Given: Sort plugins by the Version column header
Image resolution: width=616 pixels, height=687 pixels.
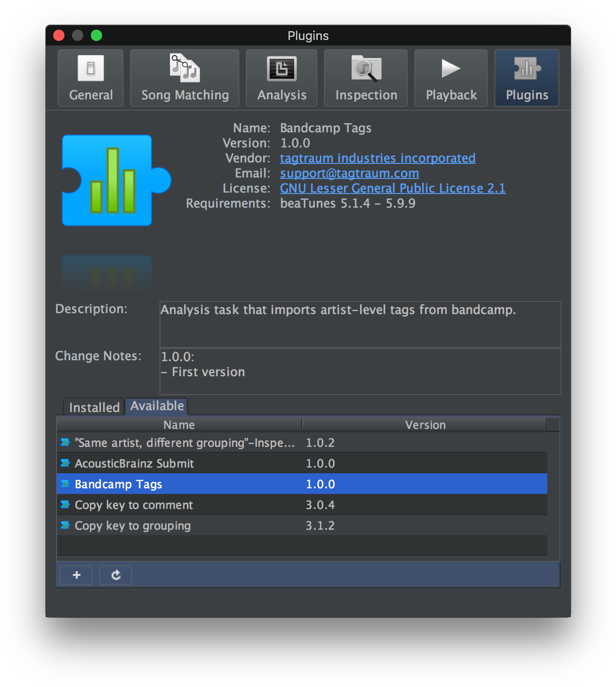Looking at the screenshot, I should click(x=425, y=424).
